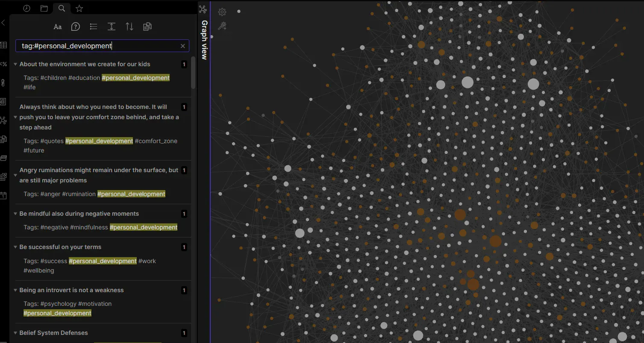Screen dimensions: 644x343
Task: Switch to the File explorer folder tab
Action: (x=44, y=8)
